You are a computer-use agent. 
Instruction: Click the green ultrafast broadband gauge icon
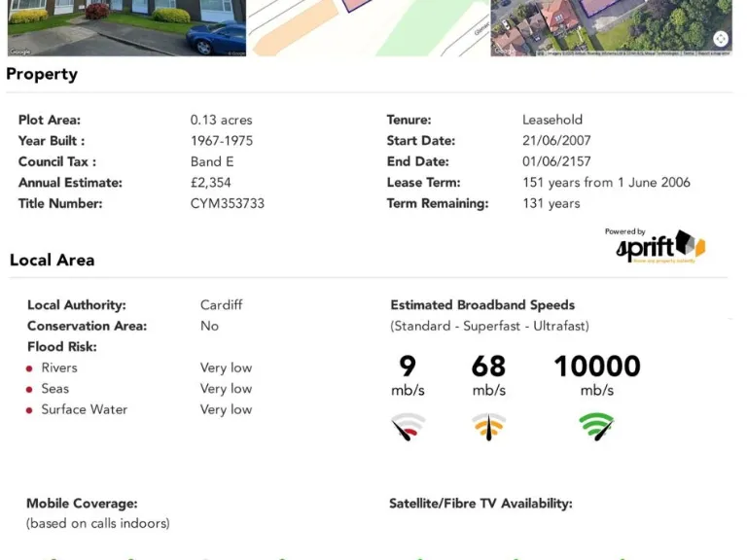click(x=596, y=426)
